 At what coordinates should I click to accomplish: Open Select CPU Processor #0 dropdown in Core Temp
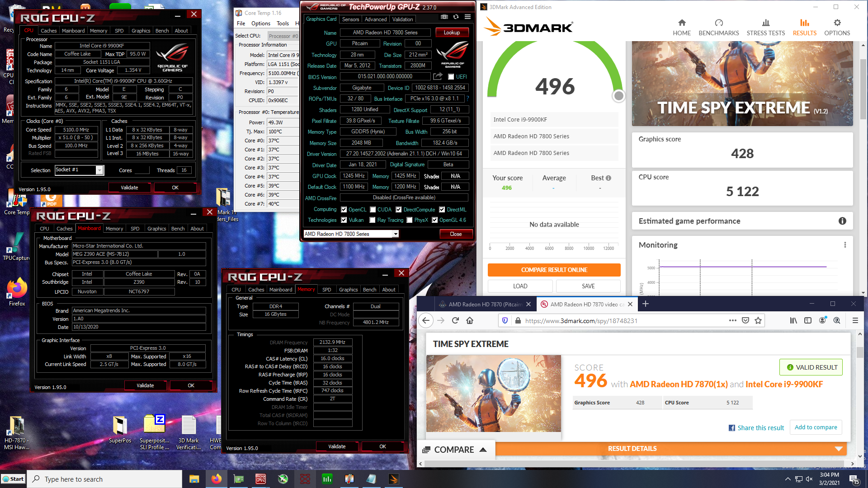[x=283, y=36]
